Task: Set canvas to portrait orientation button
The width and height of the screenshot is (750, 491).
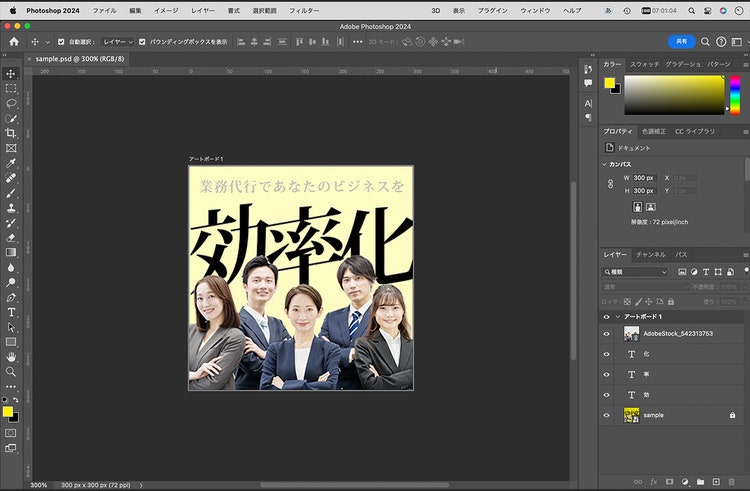Action: pyautogui.click(x=637, y=207)
